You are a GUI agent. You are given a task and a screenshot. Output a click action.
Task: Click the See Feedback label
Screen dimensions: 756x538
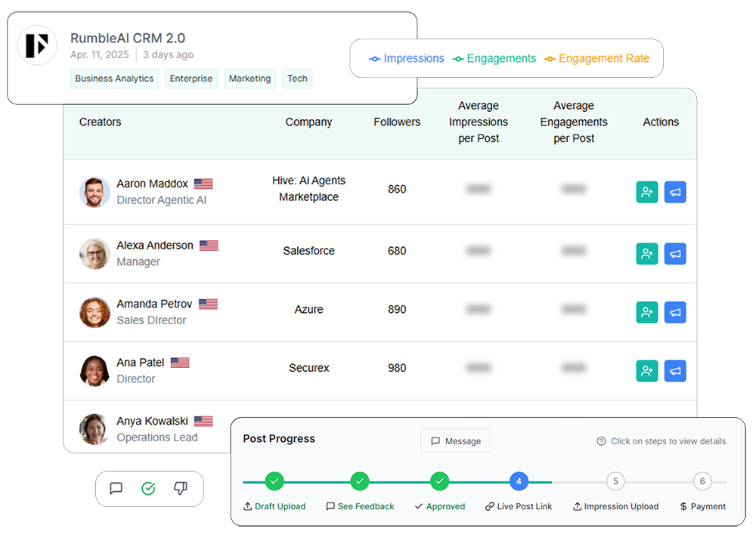[x=366, y=506]
